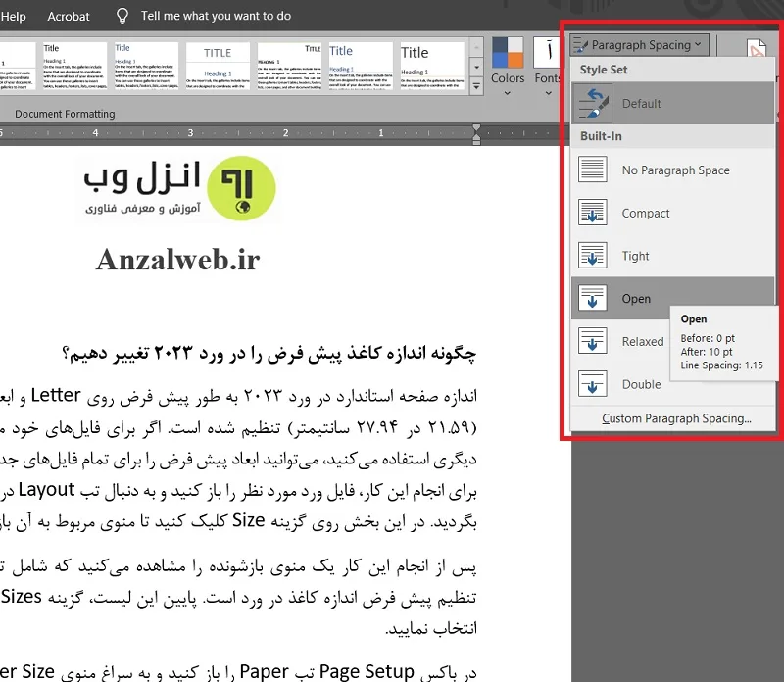Click the Anzalweb.ir heading text
Image resolution: width=784 pixels, height=682 pixels.
tap(177, 260)
